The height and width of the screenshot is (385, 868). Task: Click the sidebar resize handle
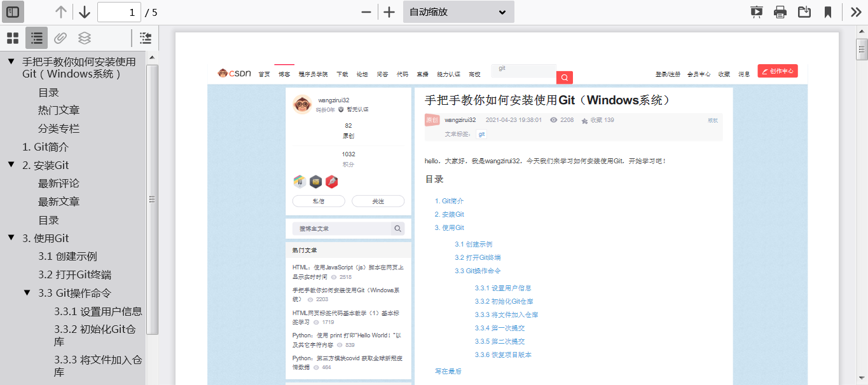(x=152, y=199)
